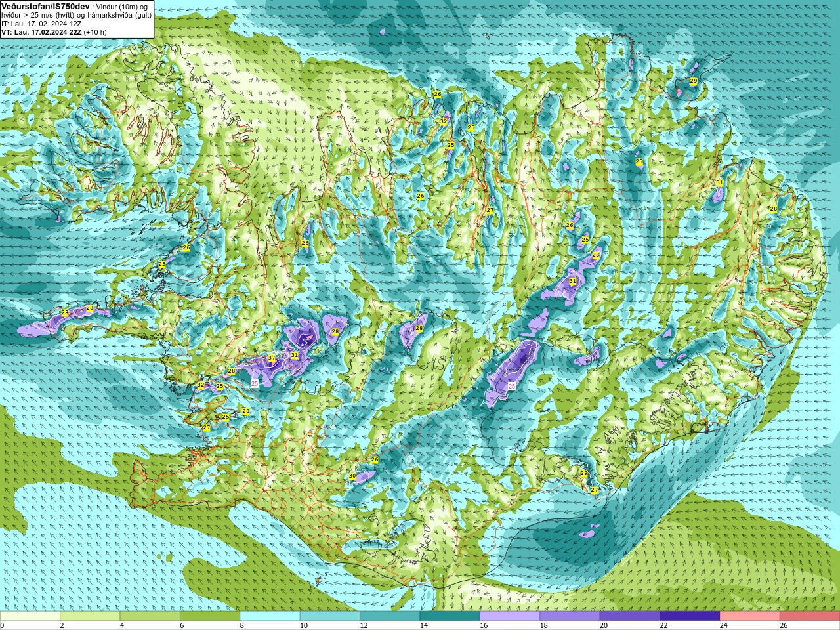Pick the 20–22 m/s purple legend swatch
840x630 pixels.
[629, 616]
